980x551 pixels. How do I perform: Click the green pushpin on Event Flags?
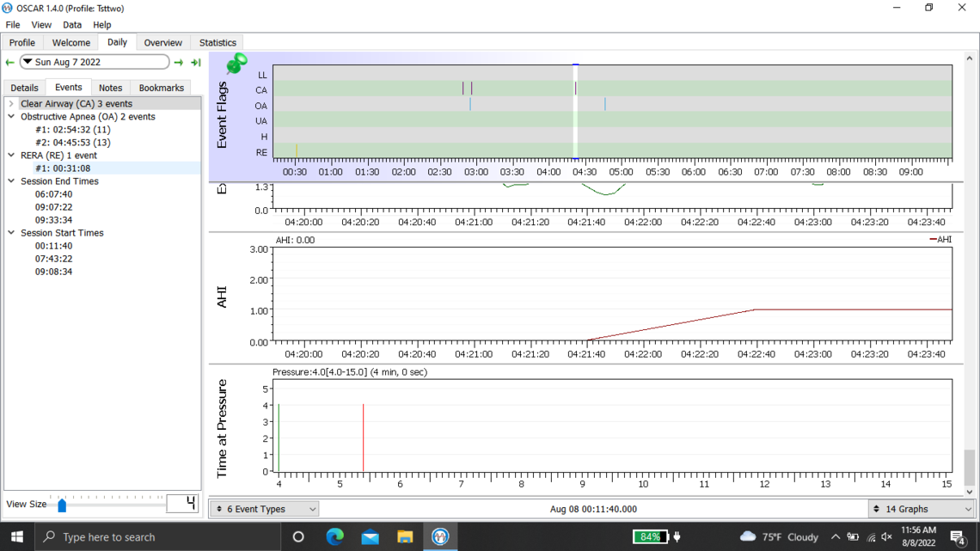[237, 63]
